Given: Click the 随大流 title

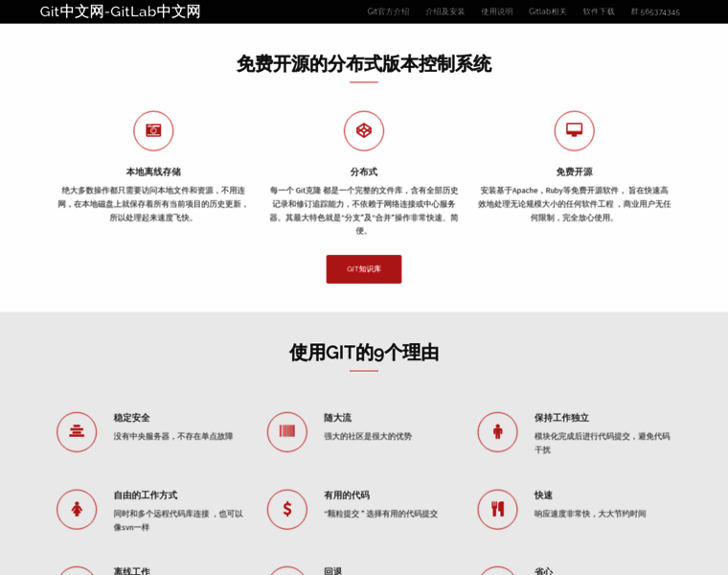Looking at the screenshot, I should (337, 418).
